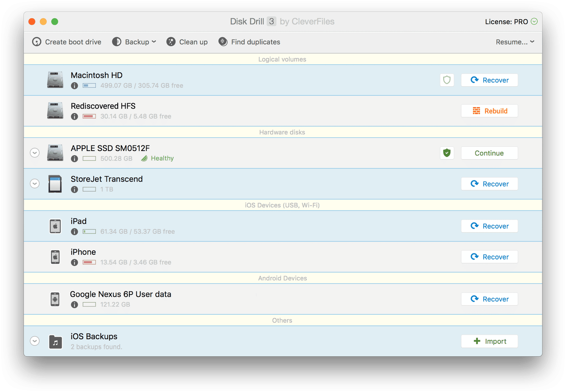Click the '13.54 GB / 3.46 GB free' text
Image resolution: width=566 pixels, height=392 pixels.
(136, 262)
